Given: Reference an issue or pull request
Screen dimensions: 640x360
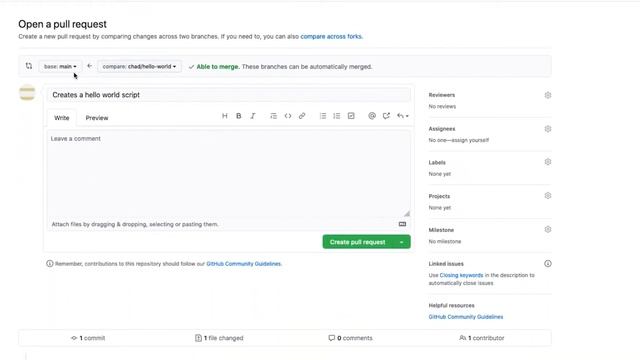Looking at the screenshot, I should [x=386, y=116].
